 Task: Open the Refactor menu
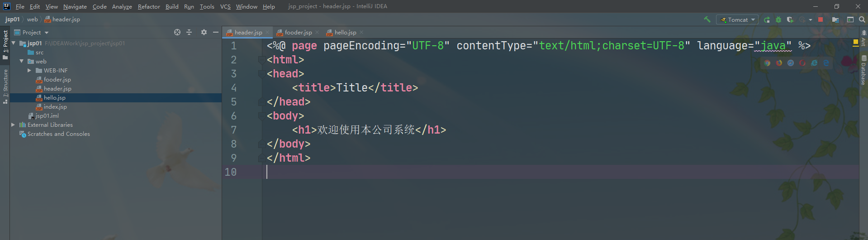click(149, 6)
